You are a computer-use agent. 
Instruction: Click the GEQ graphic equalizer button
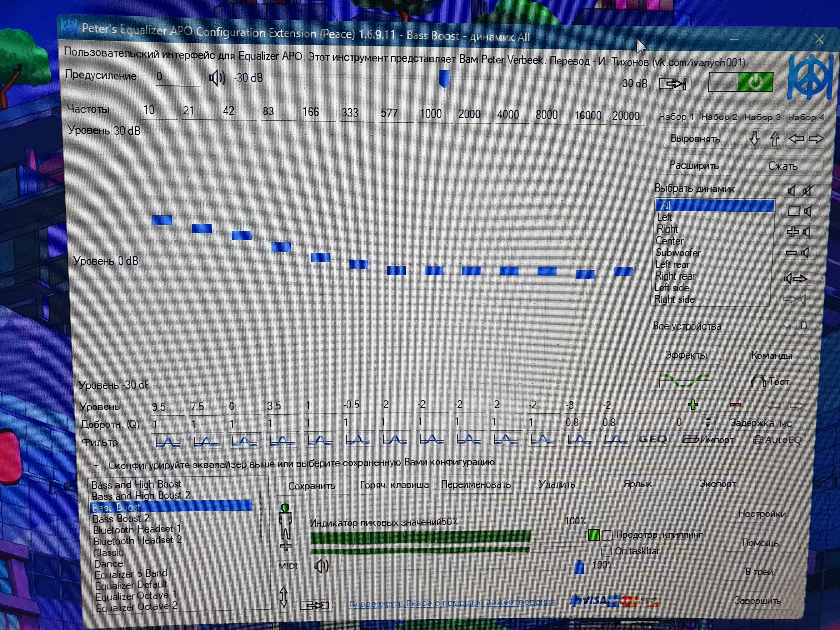653,439
